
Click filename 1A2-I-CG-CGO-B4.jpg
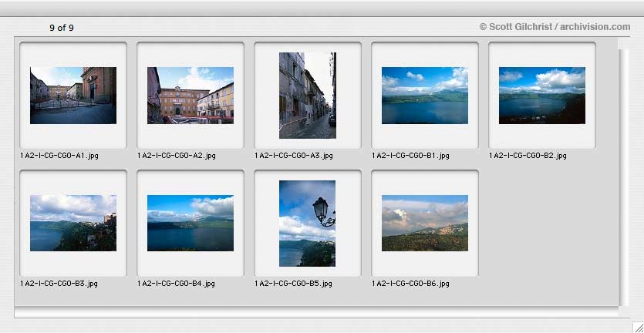click(x=177, y=284)
